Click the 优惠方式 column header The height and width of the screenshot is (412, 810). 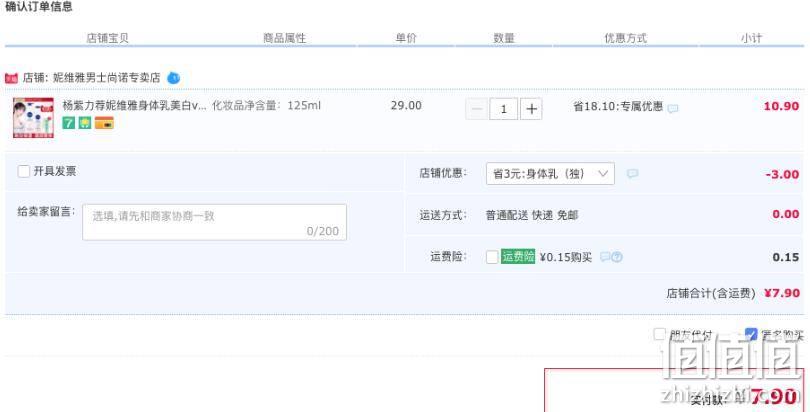coord(626,38)
